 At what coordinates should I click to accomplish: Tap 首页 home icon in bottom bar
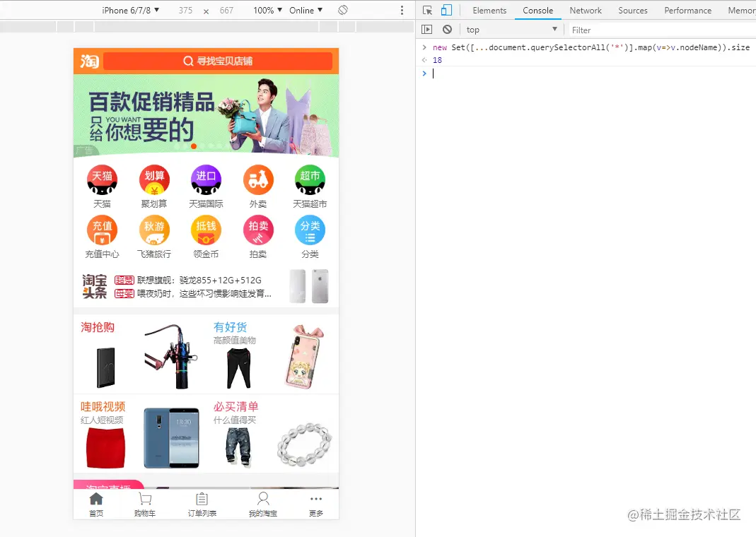point(96,499)
